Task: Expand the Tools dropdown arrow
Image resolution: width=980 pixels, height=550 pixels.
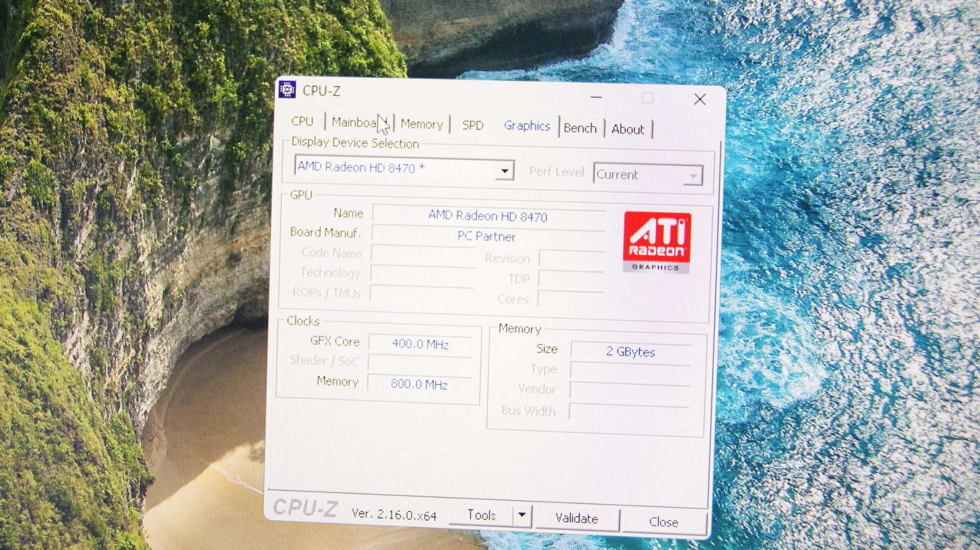Action: 522,516
